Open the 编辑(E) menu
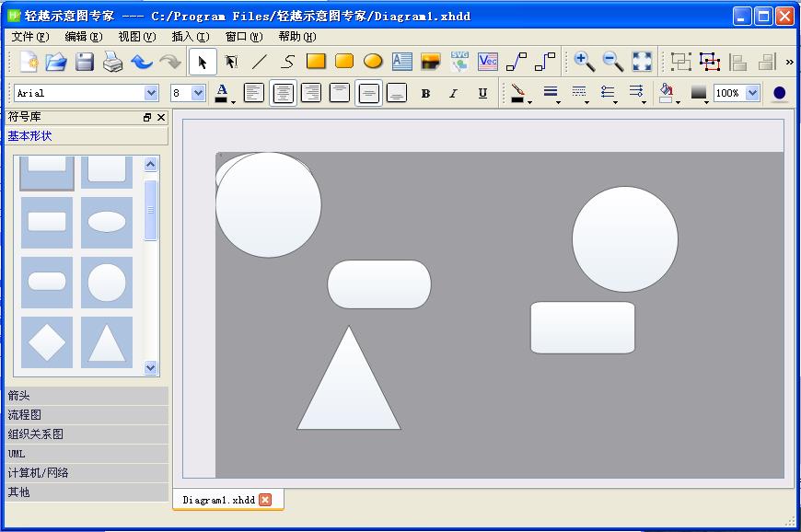 point(84,37)
